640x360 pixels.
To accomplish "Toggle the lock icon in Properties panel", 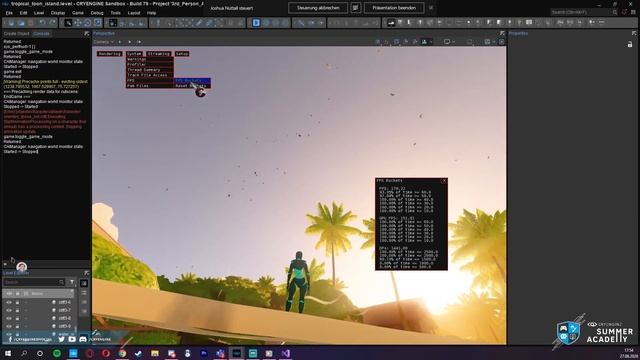I will coord(630,44).
